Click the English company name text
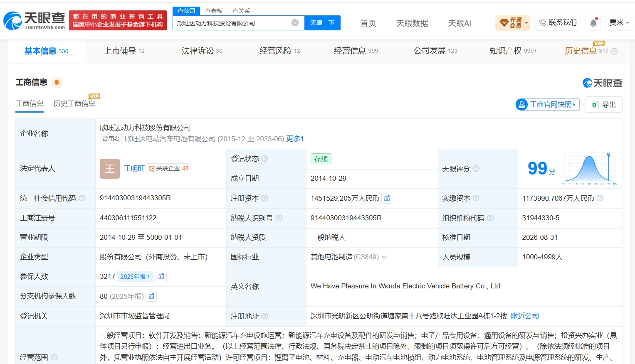635x364 pixels. 406,286
